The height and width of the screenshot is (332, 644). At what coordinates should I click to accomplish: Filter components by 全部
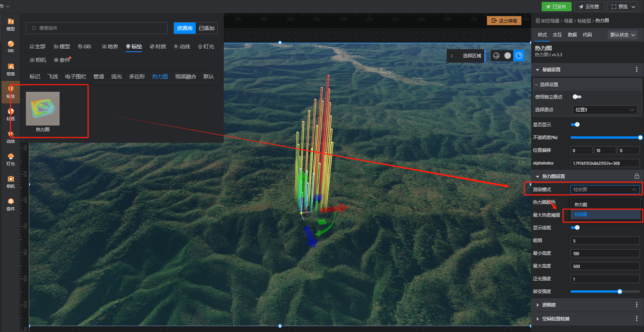click(37, 46)
